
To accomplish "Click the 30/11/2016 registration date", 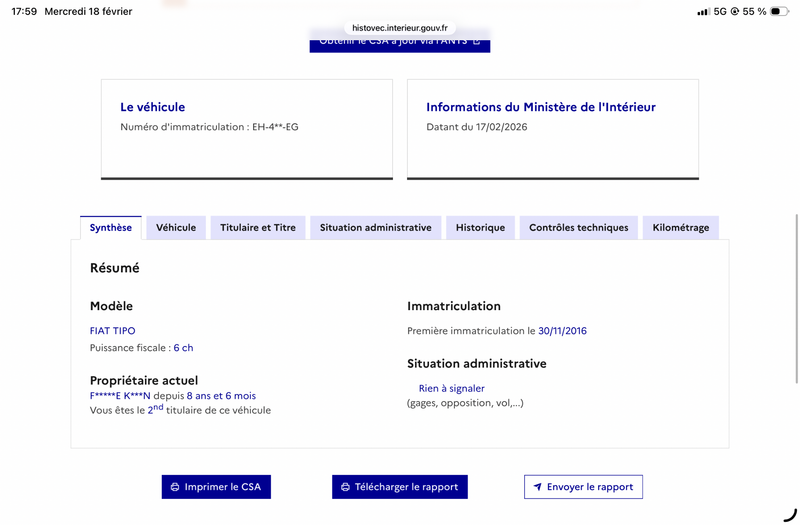I will coord(562,331).
